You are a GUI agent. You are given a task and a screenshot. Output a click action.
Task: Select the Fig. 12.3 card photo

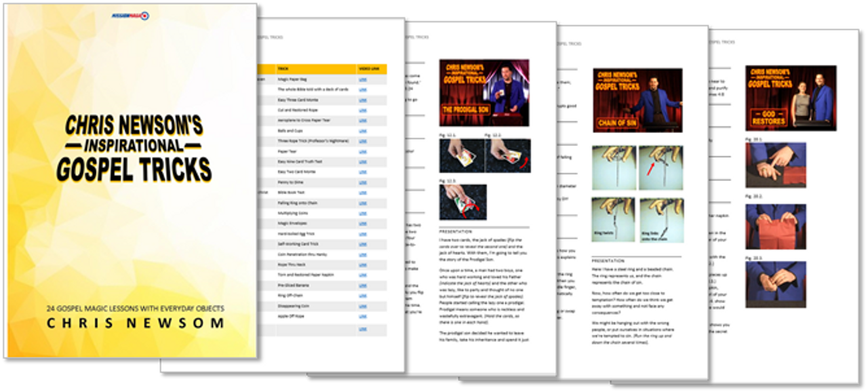(x=462, y=203)
